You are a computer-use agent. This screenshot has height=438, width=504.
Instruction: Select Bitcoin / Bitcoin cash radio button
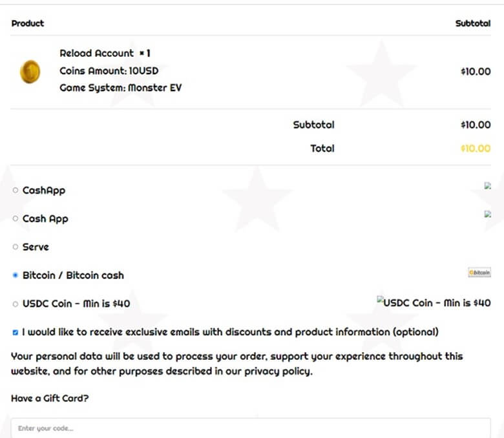click(15, 275)
